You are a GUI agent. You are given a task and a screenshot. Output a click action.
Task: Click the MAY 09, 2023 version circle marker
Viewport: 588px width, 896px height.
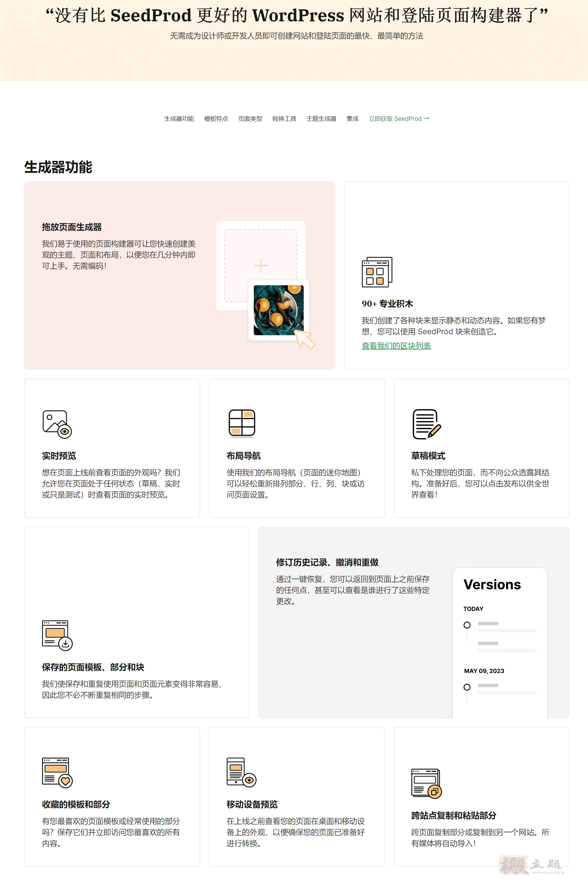coord(467,687)
